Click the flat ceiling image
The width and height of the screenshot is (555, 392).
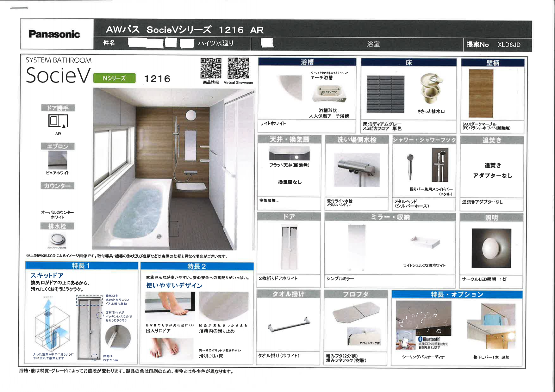tap(289, 153)
